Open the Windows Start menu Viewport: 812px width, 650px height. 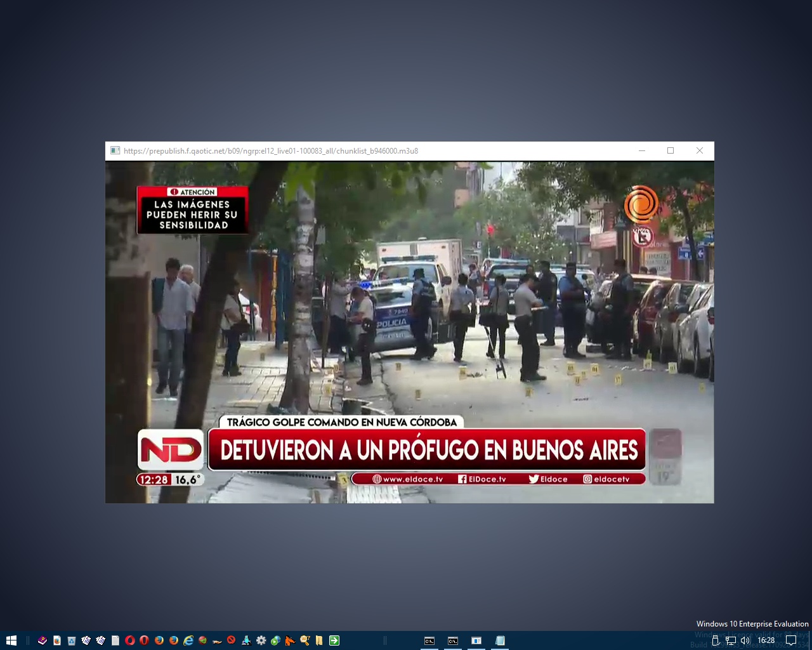tap(11, 640)
